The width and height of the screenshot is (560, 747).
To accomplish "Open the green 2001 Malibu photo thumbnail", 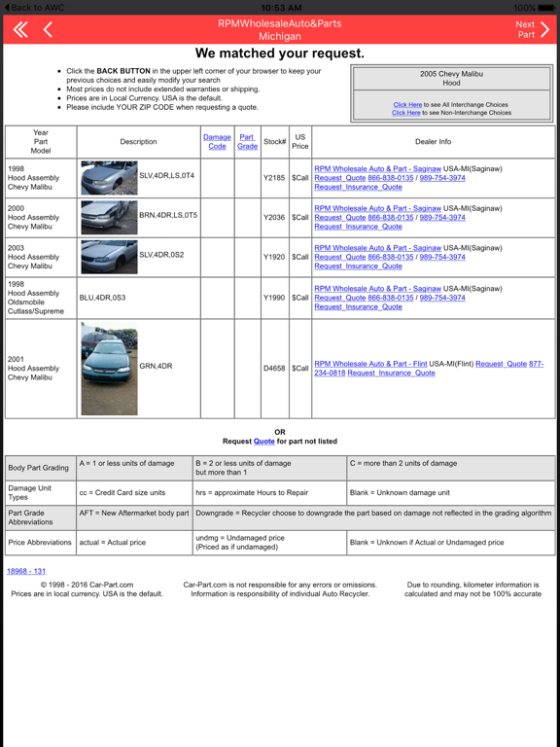I will [109, 369].
